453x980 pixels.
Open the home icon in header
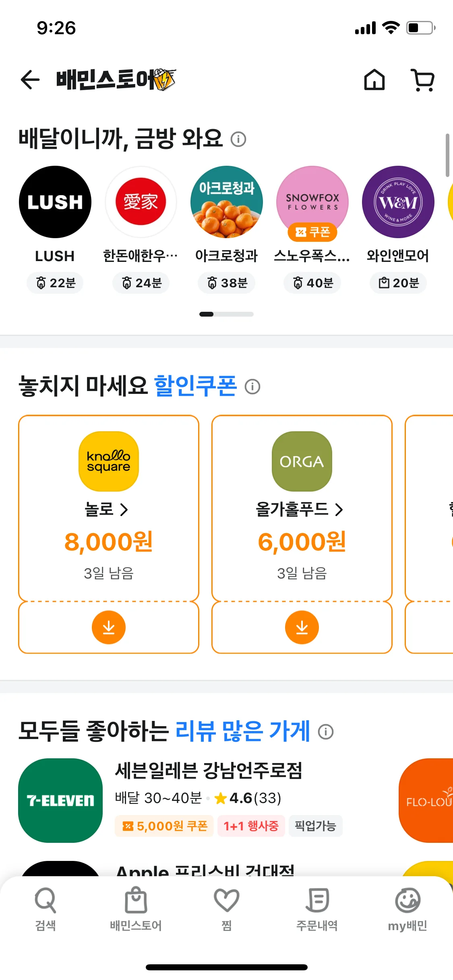coord(374,80)
